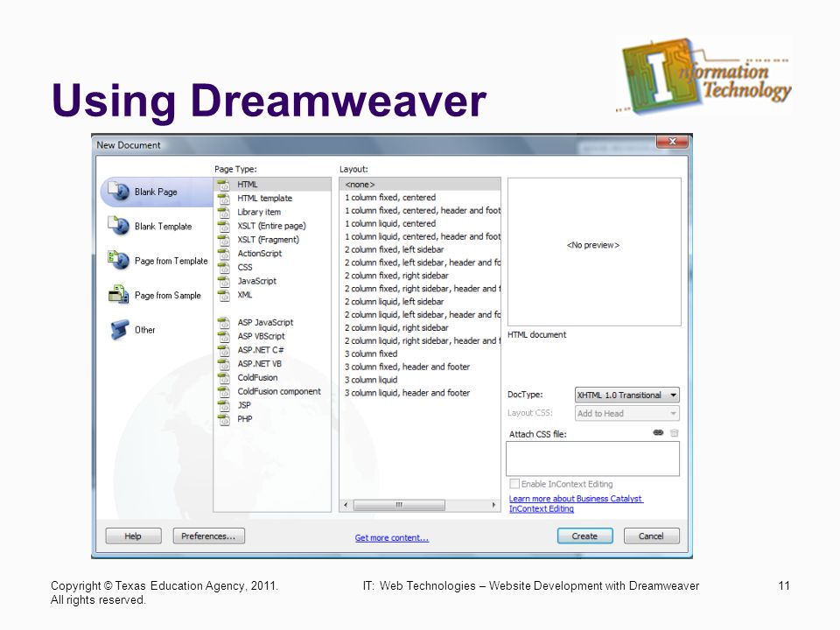Click the XSLT (Entire page) file icon
Viewport: 840px width, 630px height.
tap(224, 226)
